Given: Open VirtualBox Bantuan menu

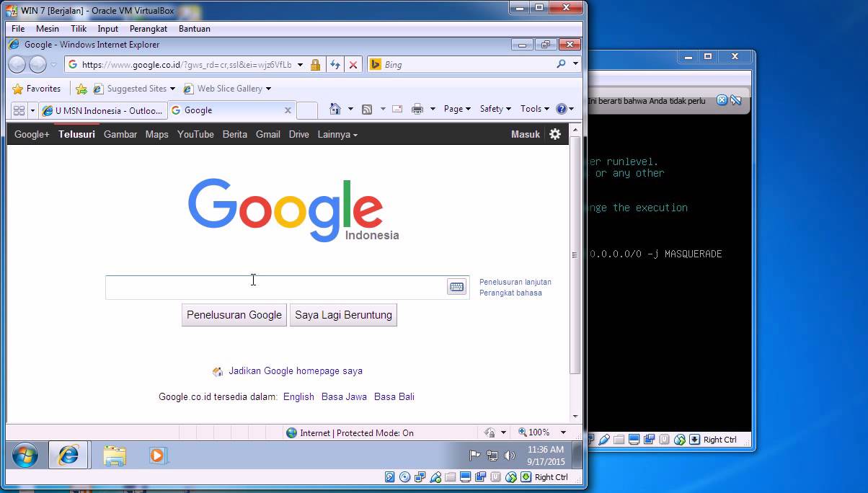Looking at the screenshot, I should (x=195, y=29).
